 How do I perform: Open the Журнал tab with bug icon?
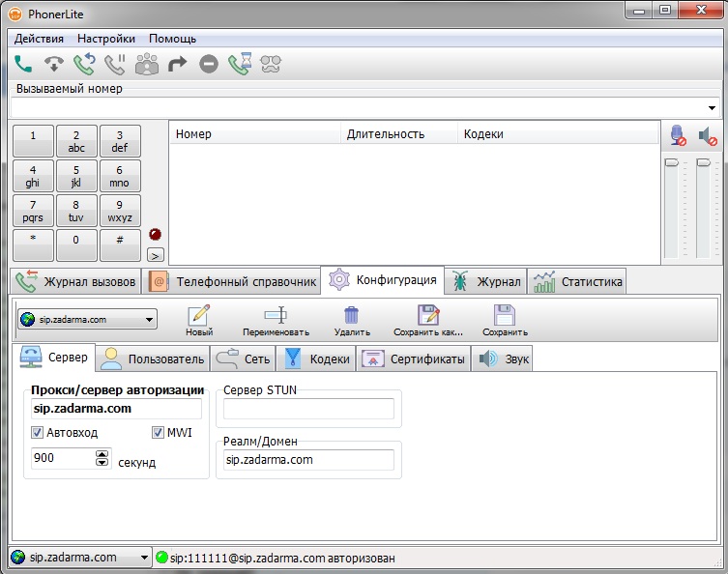click(485, 281)
